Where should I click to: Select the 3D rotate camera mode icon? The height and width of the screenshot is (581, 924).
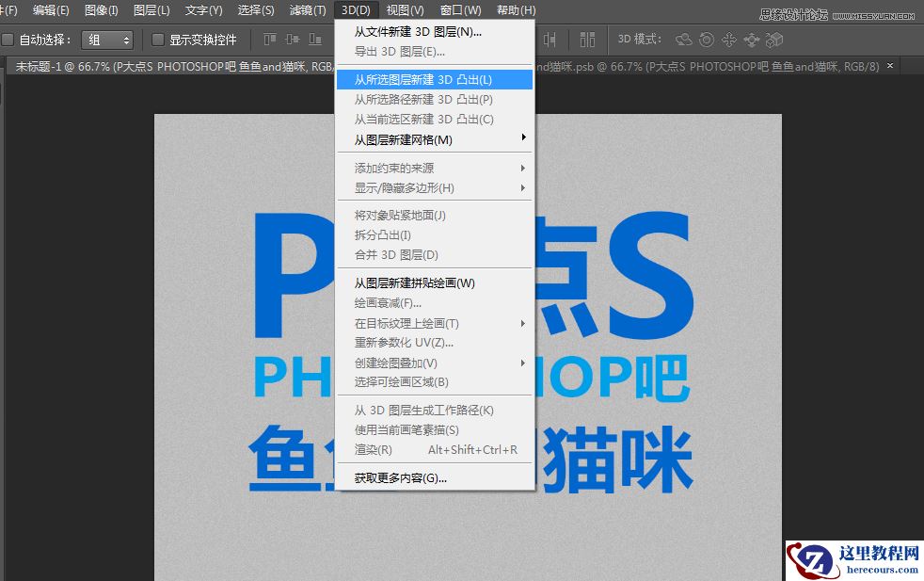click(x=684, y=40)
